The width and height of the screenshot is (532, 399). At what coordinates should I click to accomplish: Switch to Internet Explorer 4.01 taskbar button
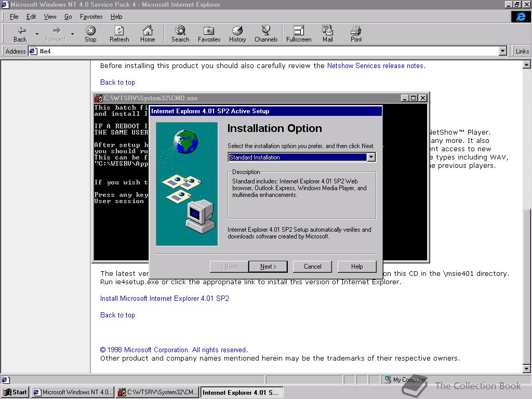click(242, 393)
